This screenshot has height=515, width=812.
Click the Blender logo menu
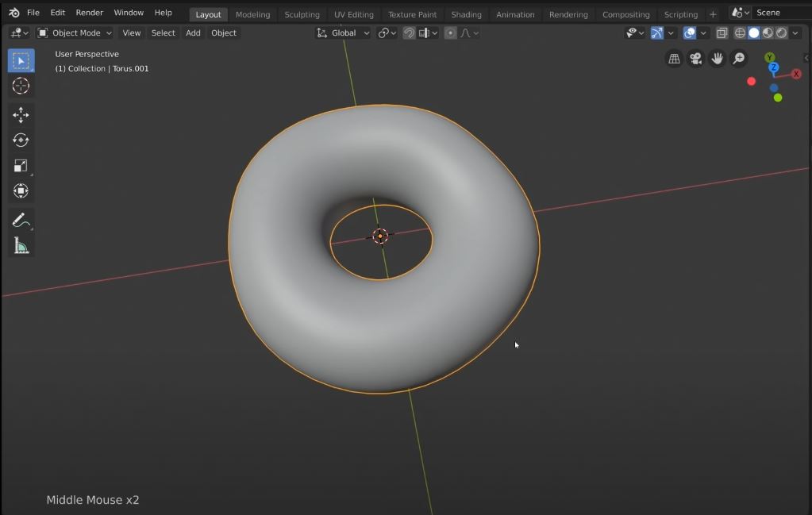pos(14,13)
